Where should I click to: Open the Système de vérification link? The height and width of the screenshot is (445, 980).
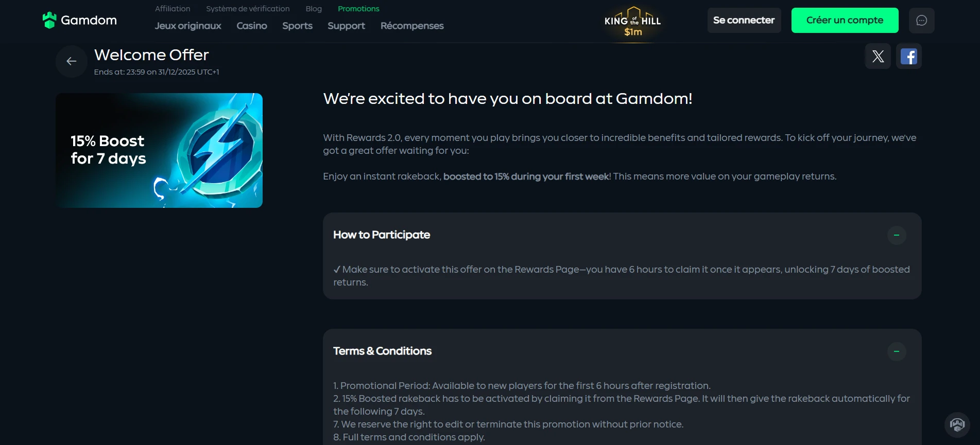248,9
